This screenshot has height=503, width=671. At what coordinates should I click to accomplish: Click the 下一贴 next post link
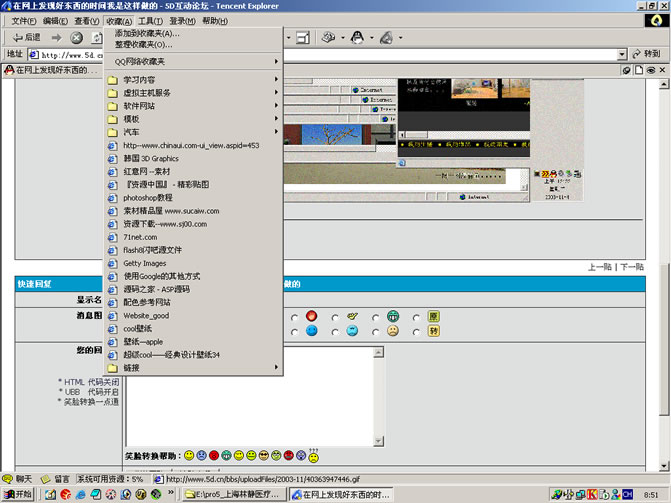click(632, 267)
